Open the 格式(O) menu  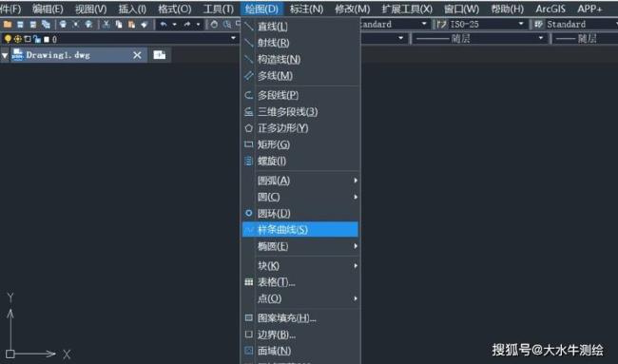(x=175, y=9)
